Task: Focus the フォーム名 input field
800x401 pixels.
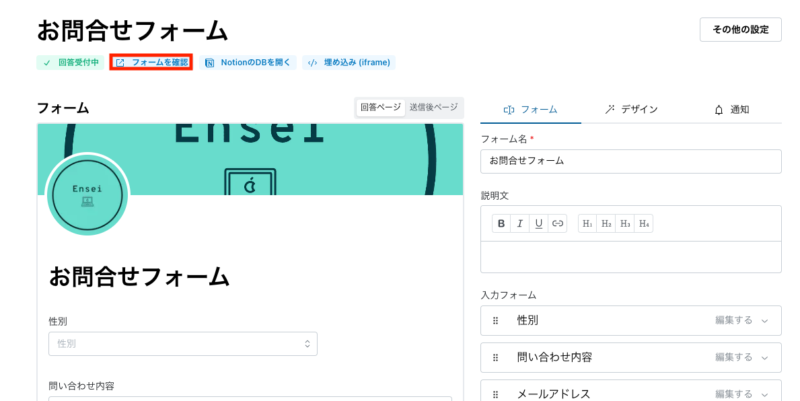Action: point(631,161)
